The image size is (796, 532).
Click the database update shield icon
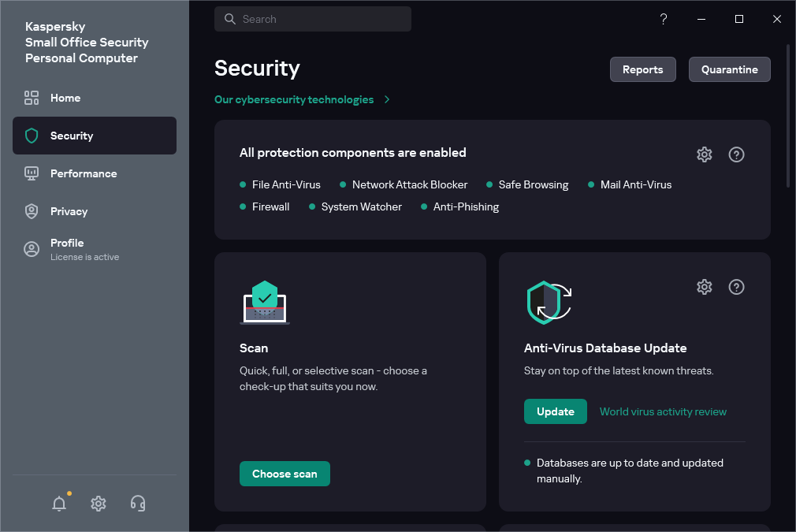[x=549, y=303]
